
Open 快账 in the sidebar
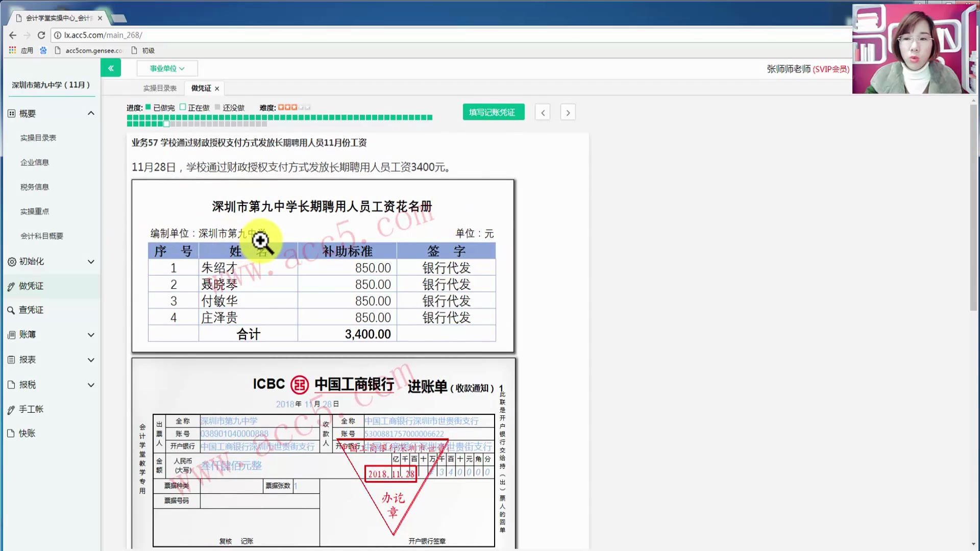tap(27, 433)
